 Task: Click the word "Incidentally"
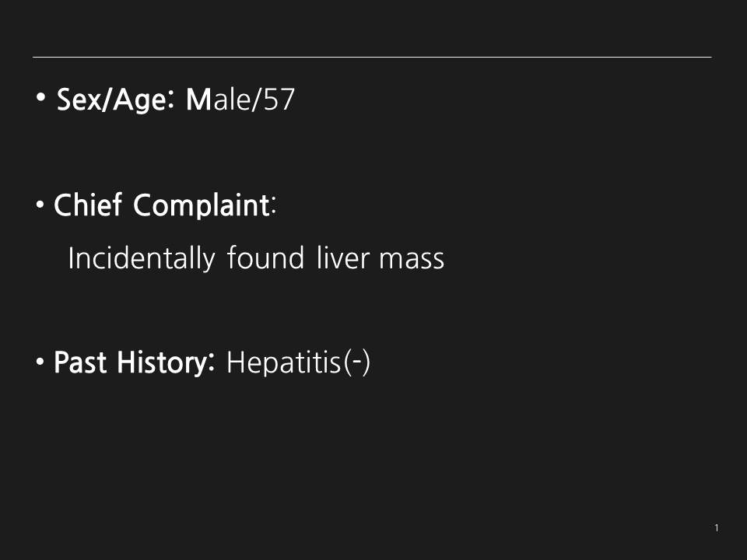pyautogui.click(x=142, y=258)
